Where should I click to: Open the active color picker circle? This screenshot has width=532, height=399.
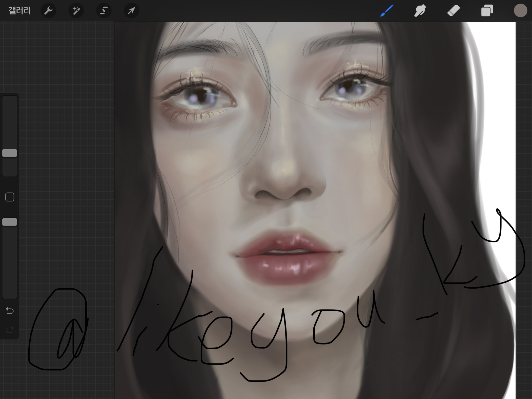click(520, 11)
